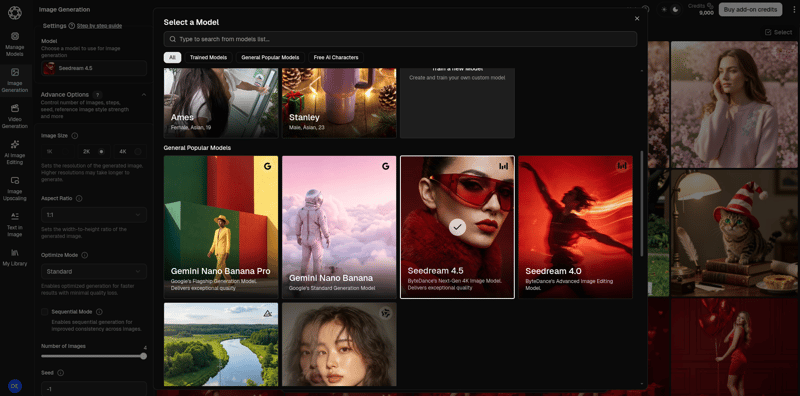
Task: Toggle Select mode in the gallery
Action: [x=778, y=32]
